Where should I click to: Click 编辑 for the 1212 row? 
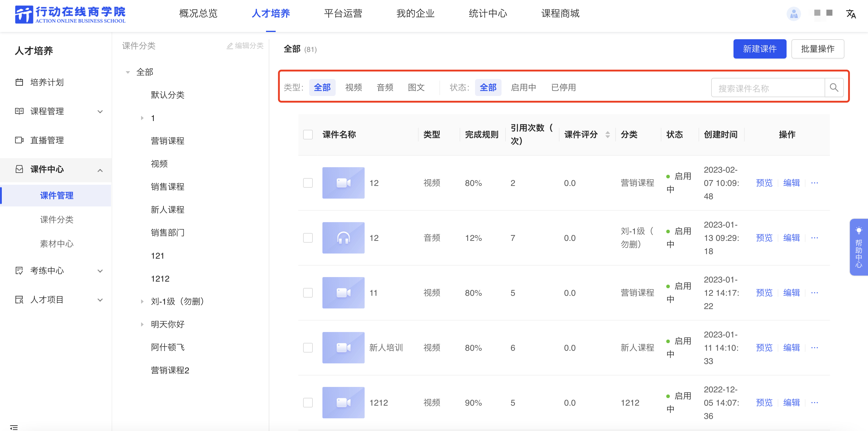(791, 403)
